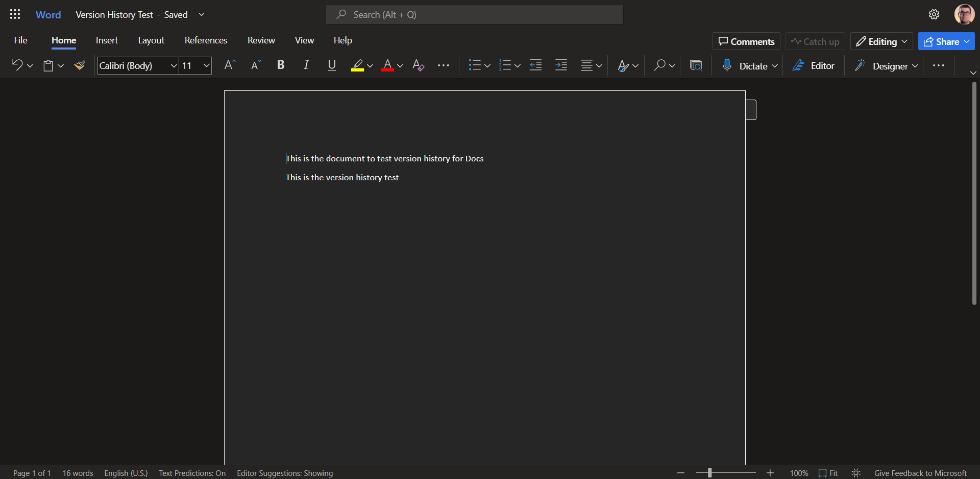Image resolution: width=980 pixels, height=479 pixels.
Task: Expand the Dictate options arrow
Action: (x=775, y=65)
